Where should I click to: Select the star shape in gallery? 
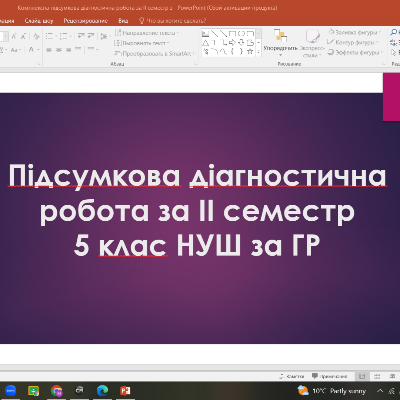point(250,51)
